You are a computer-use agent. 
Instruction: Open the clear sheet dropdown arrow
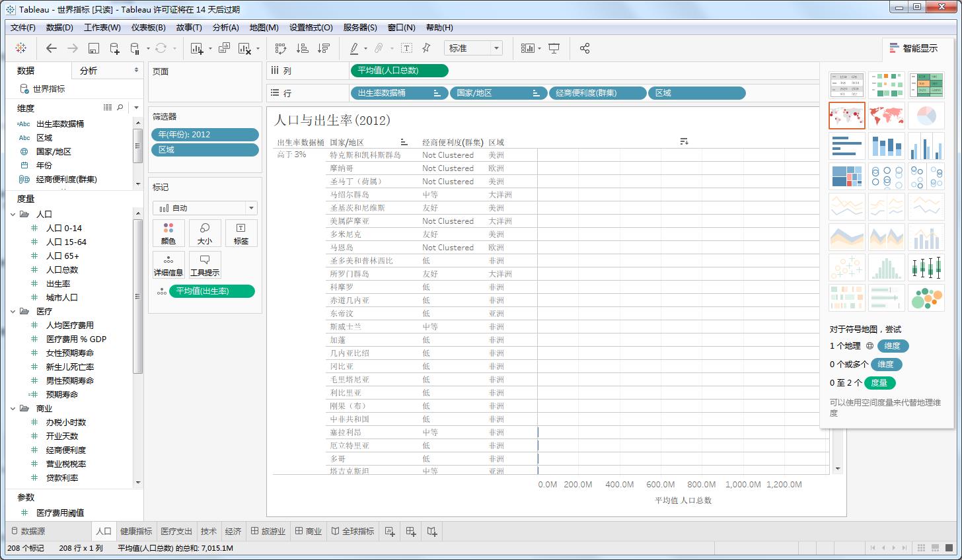(x=258, y=48)
